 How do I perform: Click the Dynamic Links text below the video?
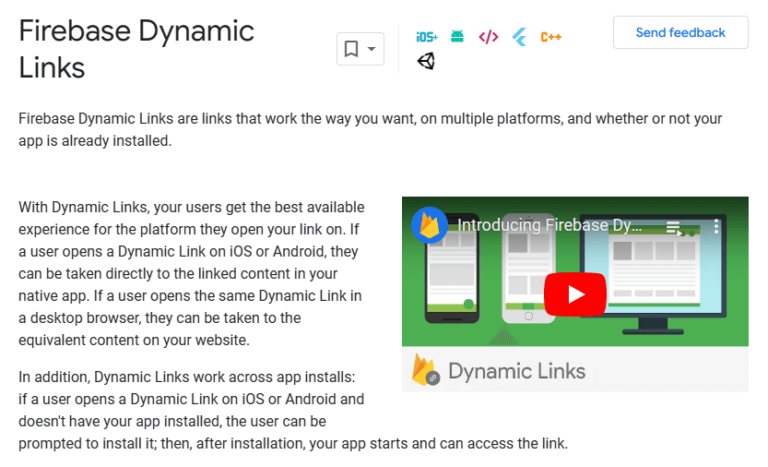click(516, 372)
